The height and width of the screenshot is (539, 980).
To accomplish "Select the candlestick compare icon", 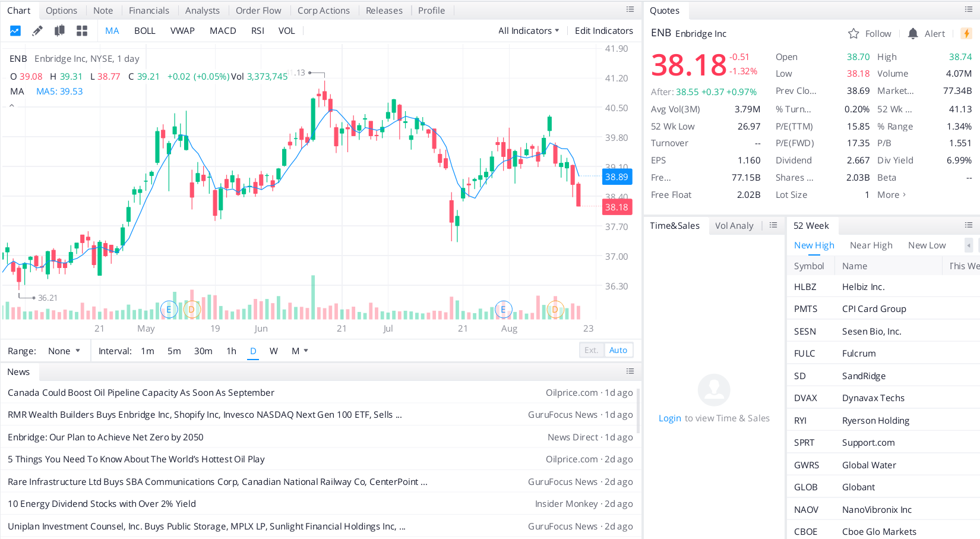I will [x=59, y=31].
